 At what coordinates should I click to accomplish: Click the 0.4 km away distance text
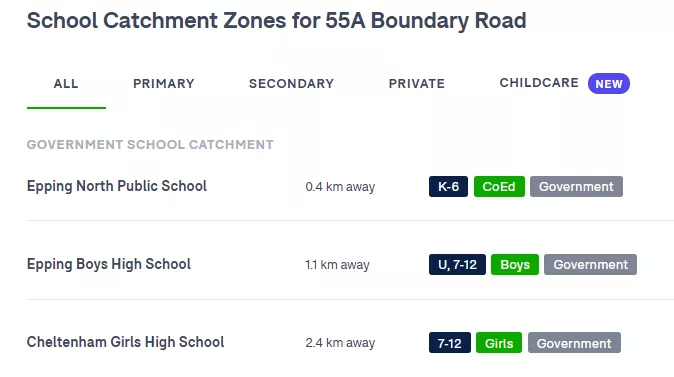click(x=340, y=187)
